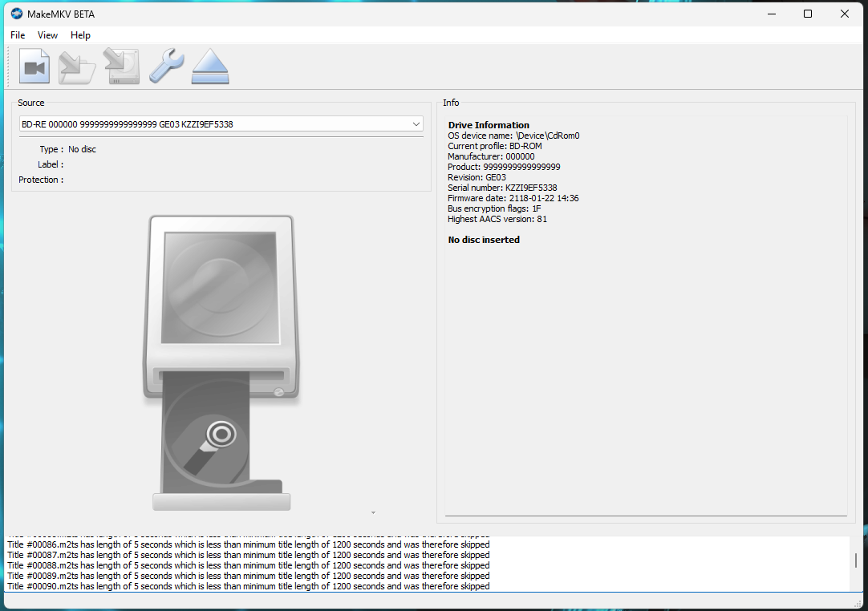Click the 'Label :' field label

point(51,164)
